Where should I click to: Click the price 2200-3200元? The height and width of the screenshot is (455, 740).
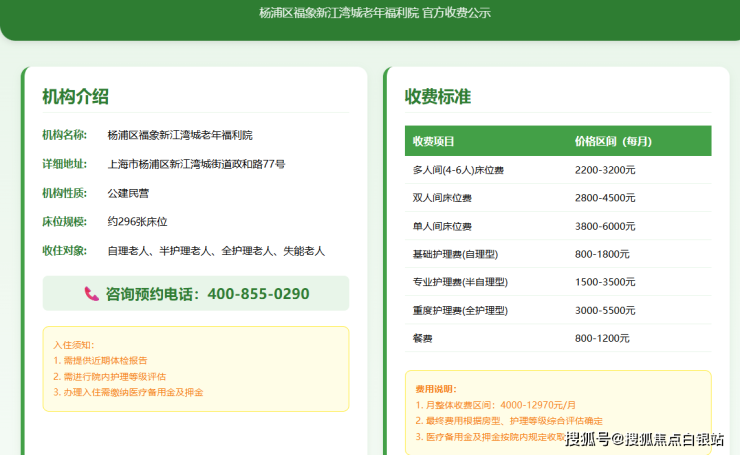click(x=605, y=170)
